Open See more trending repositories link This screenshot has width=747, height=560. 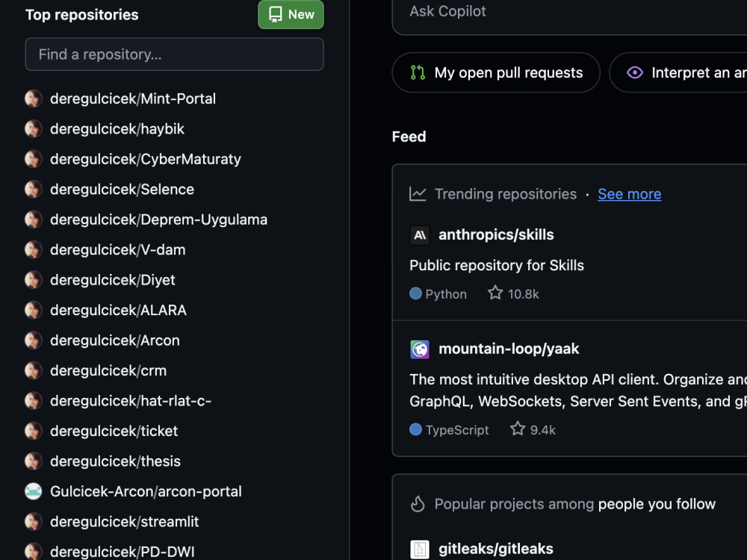(x=629, y=194)
